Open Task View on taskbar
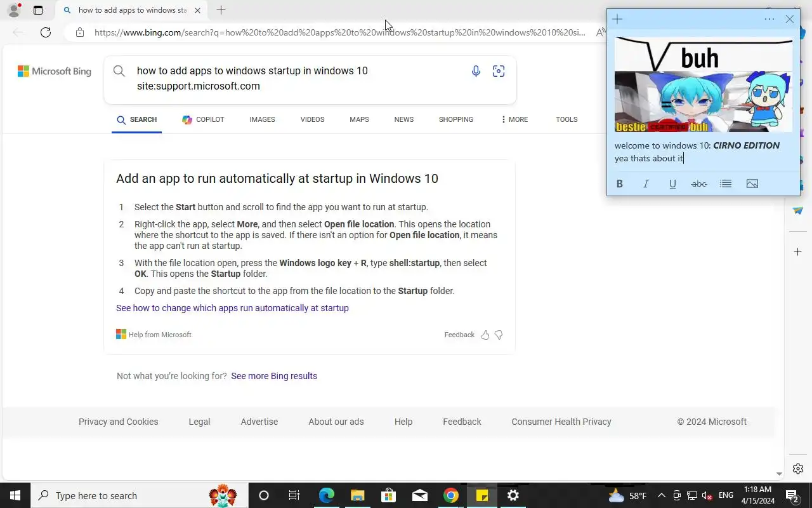 [x=294, y=495]
